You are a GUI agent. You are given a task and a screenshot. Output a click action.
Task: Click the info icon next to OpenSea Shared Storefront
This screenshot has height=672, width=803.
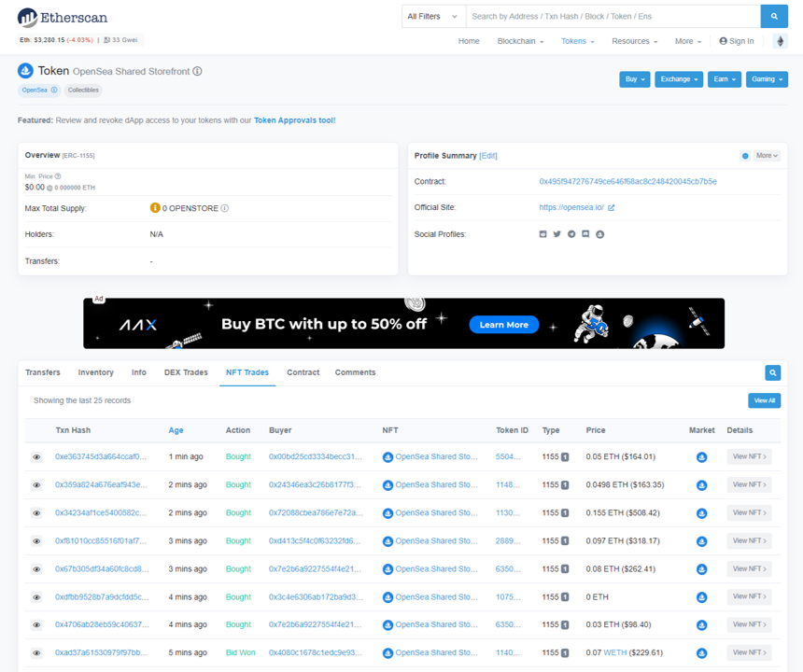coord(197,71)
